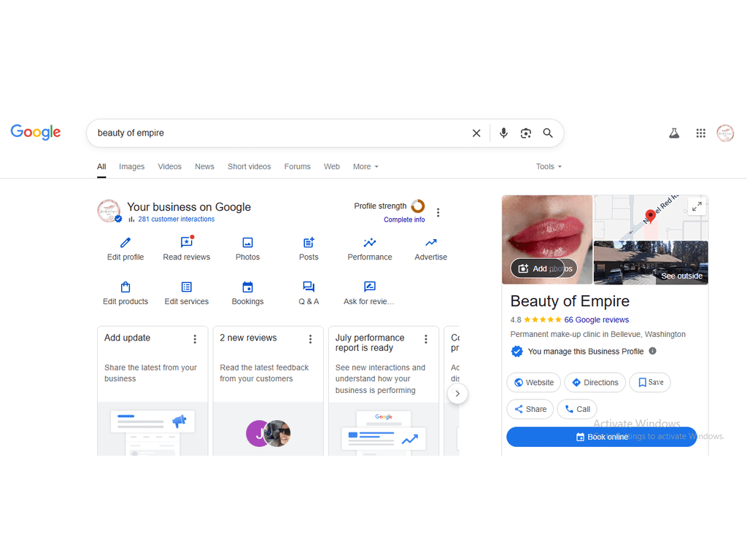Click the red map pin marker
This screenshot has height=560, width=747.
[650, 215]
